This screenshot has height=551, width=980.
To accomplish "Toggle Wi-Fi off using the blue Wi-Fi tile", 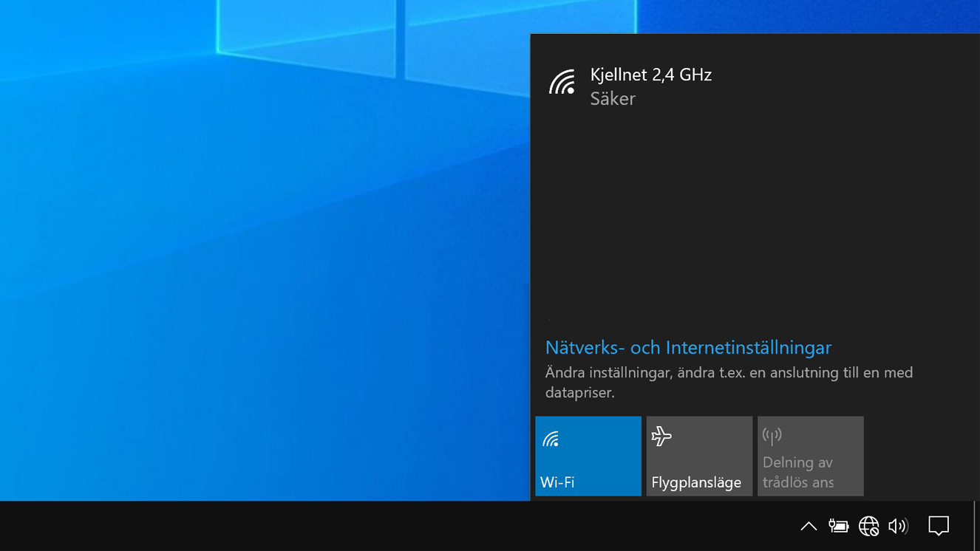I will pos(588,456).
